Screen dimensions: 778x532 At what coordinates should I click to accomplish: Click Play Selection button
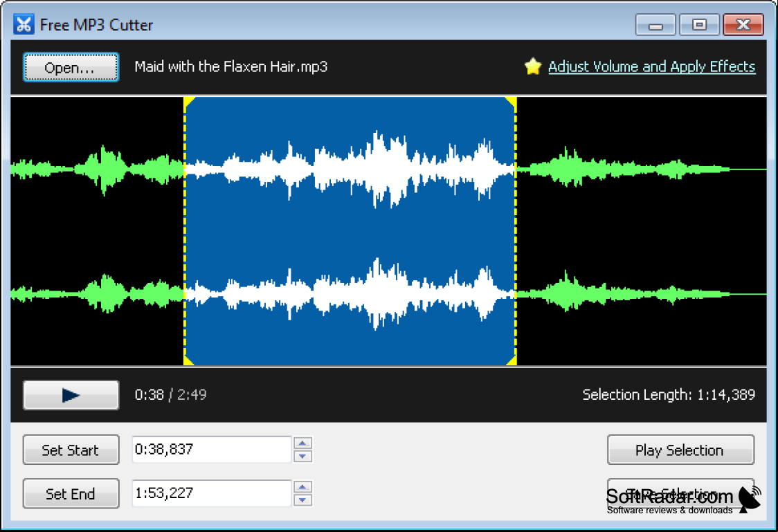pos(680,450)
